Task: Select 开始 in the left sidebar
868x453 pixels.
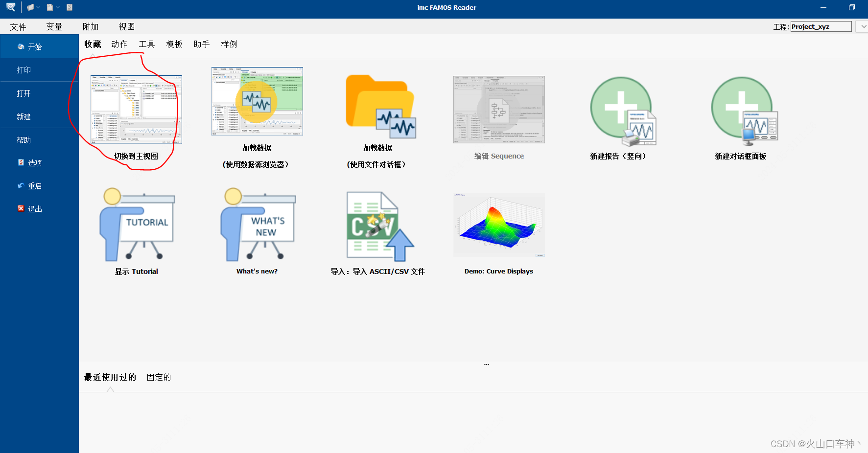Action: [39, 47]
